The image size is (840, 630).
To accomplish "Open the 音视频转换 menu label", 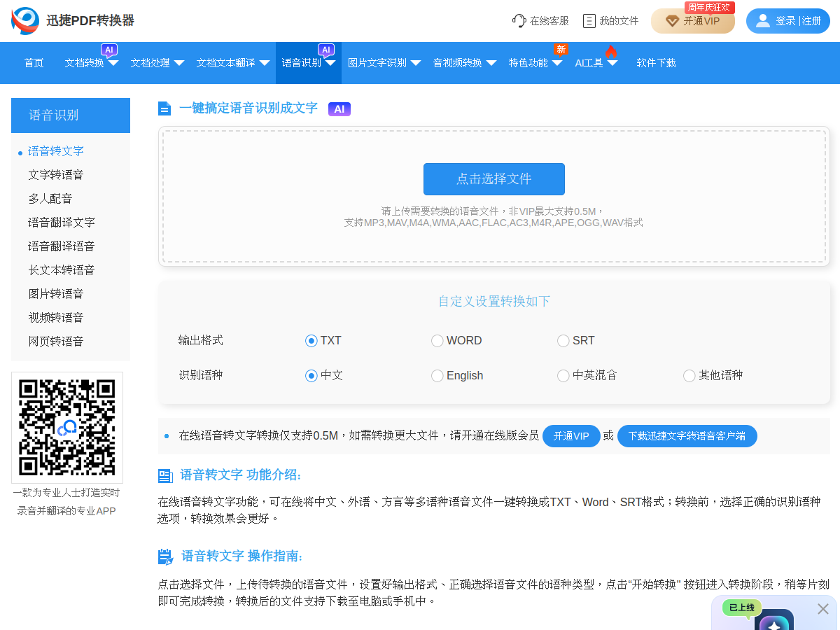I will point(458,63).
